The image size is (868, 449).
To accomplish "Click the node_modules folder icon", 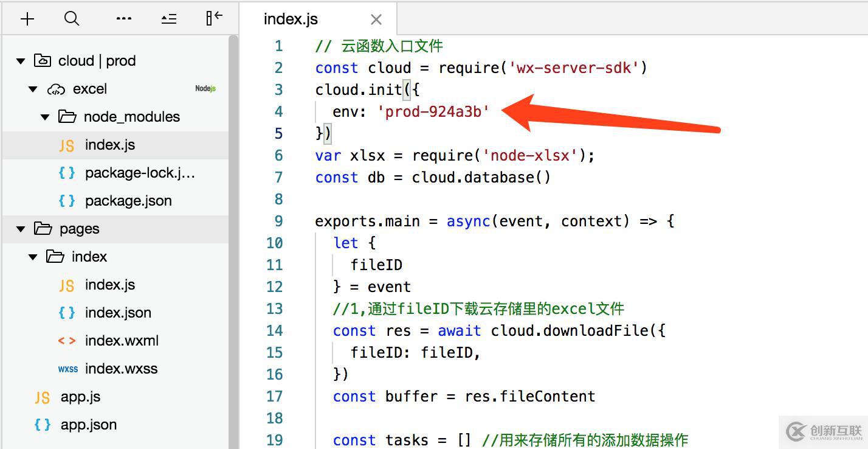I will coord(67,116).
